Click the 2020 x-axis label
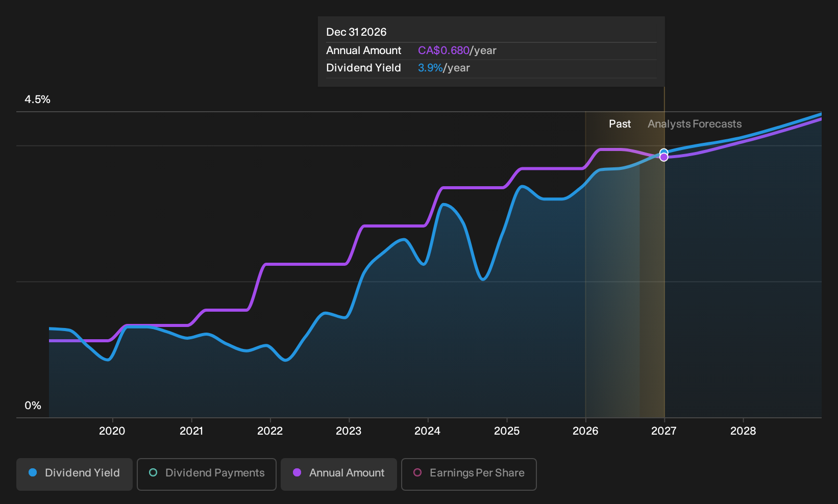838x504 pixels. pyautogui.click(x=112, y=431)
